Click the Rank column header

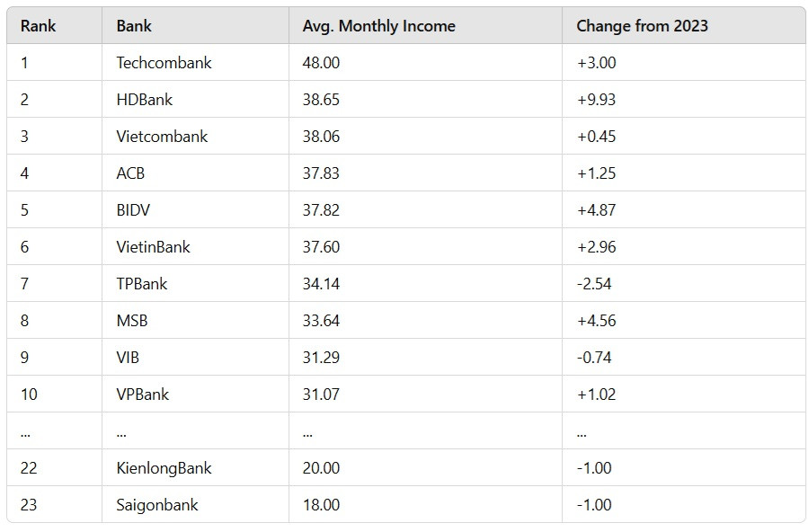[x=38, y=26]
